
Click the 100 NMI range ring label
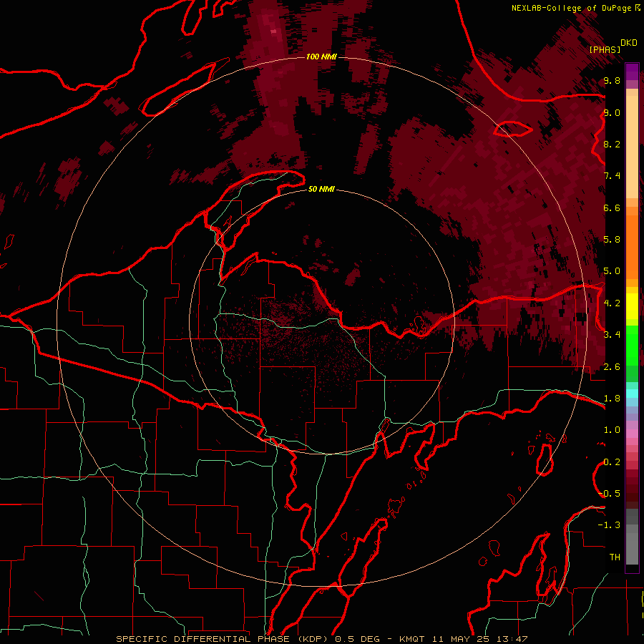(321, 57)
